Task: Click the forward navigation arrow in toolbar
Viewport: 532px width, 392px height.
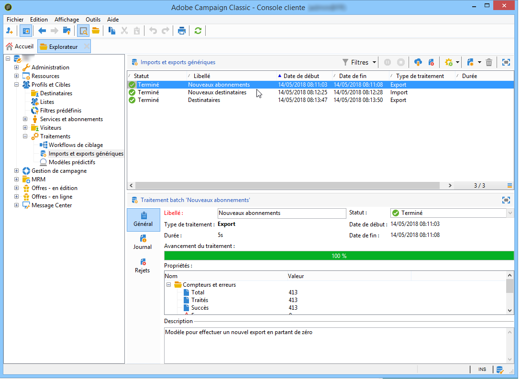Action: coord(54,31)
